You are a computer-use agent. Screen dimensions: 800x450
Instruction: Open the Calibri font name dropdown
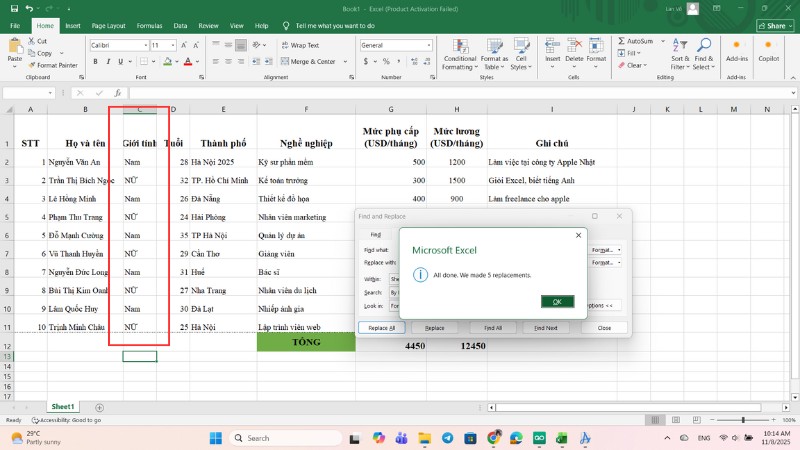(x=144, y=45)
